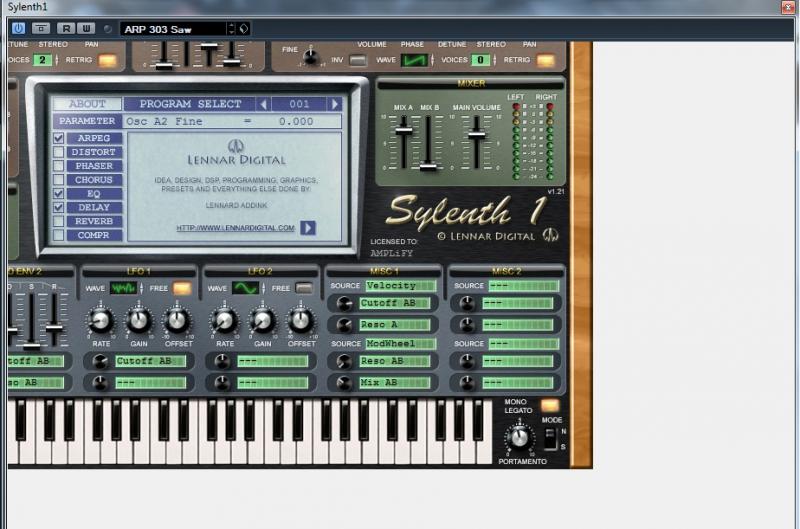Change the oscillator WAVE shape display
Screen dimensions: 800x529
pos(414,60)
